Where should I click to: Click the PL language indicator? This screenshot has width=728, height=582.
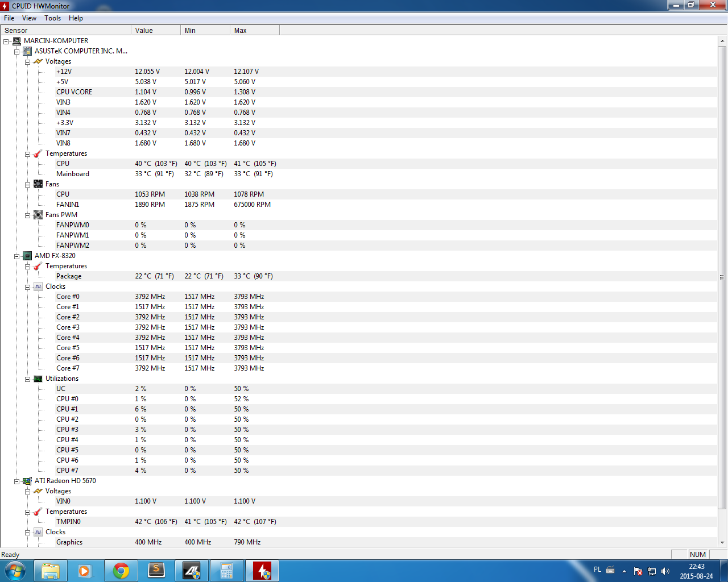point(597,569)
